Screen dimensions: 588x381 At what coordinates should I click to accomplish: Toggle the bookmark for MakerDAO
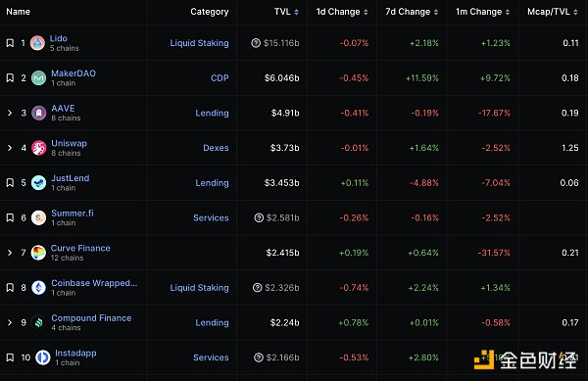pyautogui.click(x=10, y=78)
